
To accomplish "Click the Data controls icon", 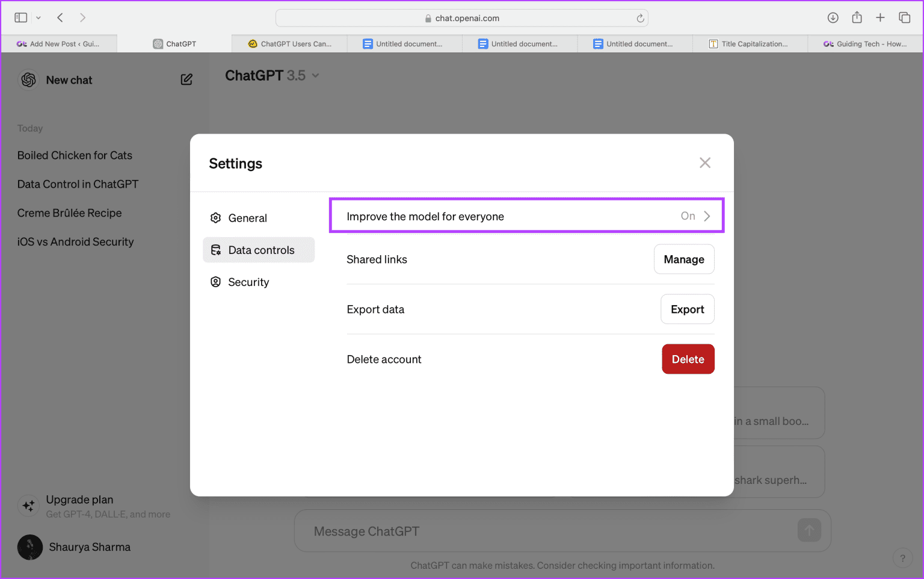I will (215, 250).
